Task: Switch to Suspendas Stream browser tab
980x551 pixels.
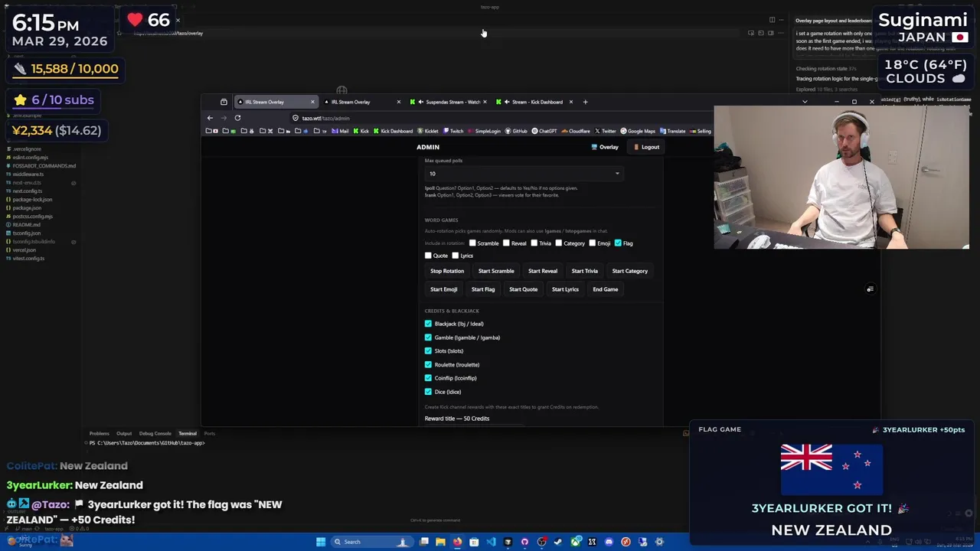Action: (449, 102)
